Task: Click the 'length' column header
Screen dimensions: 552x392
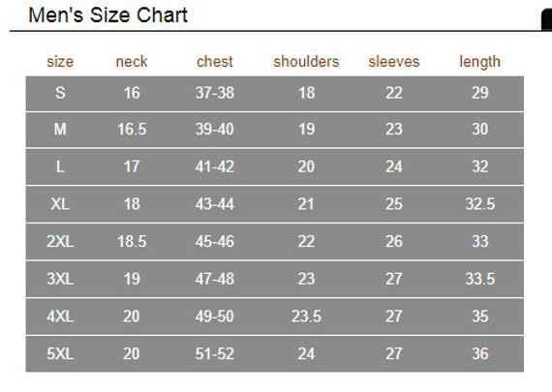Action: [479, 62]
